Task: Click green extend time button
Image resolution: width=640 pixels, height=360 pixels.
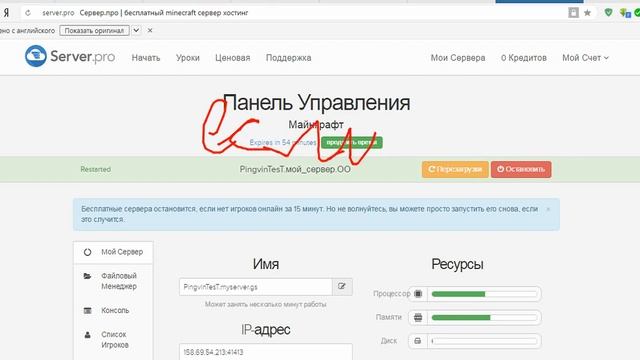Action: pyautogui.click(x=351, y=142)
